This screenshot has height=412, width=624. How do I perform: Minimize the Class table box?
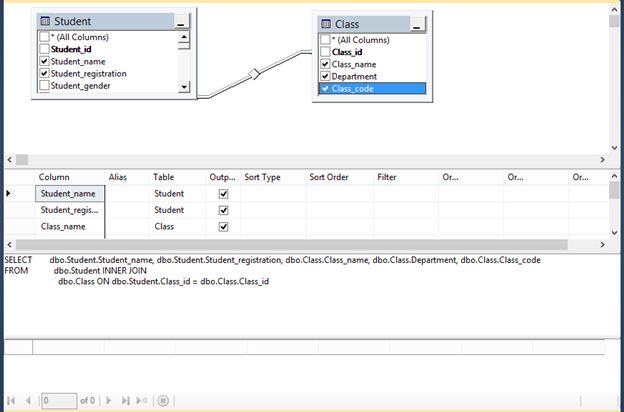coord(417,24)
